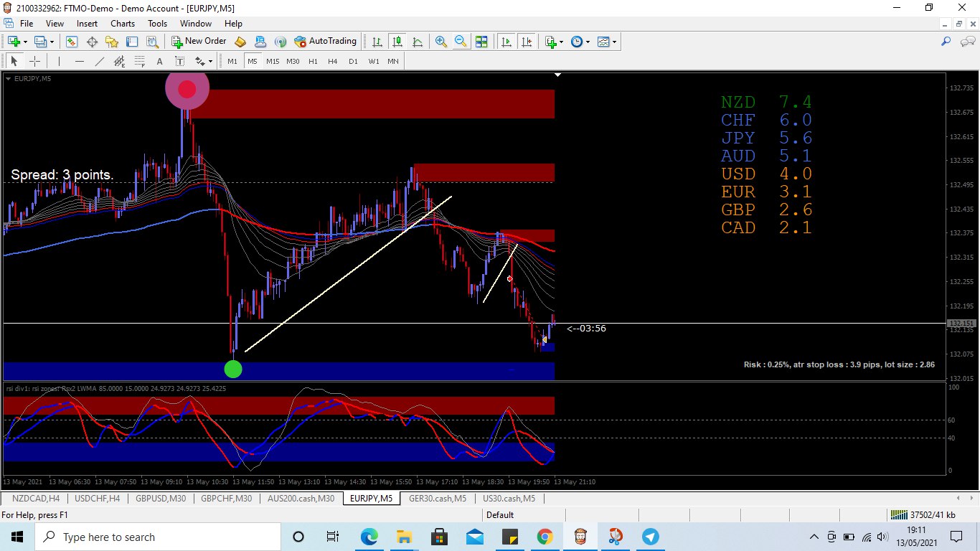Select the Crosshair tool

[34, 61]
